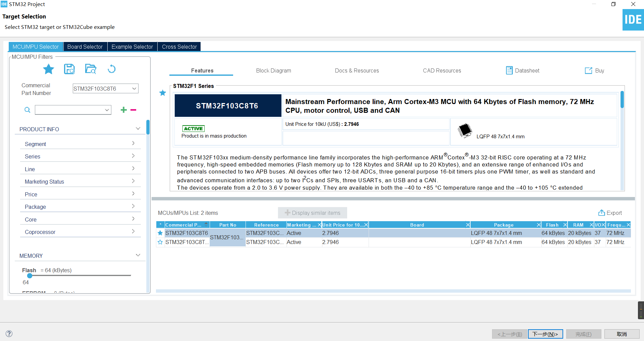Collapse the MEMORY section
The height and width of the screenshot is (341, 644).
coord(138,255)
